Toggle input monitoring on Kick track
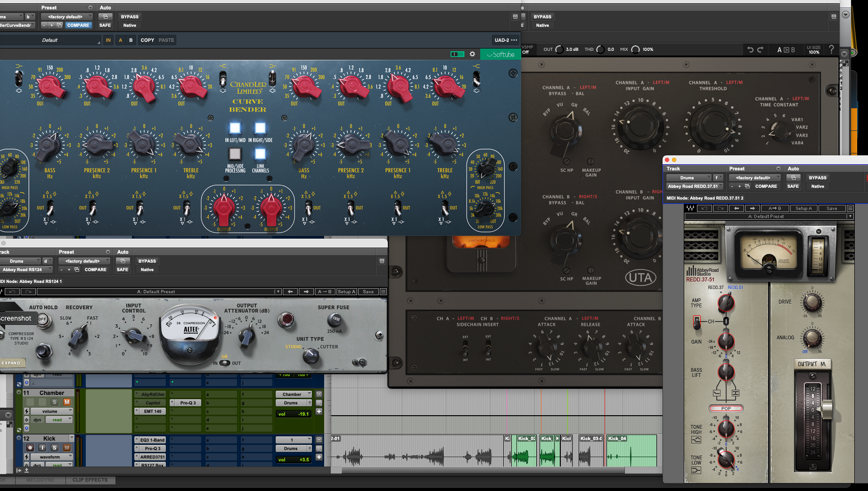868x491 pixels. point(42,448)
